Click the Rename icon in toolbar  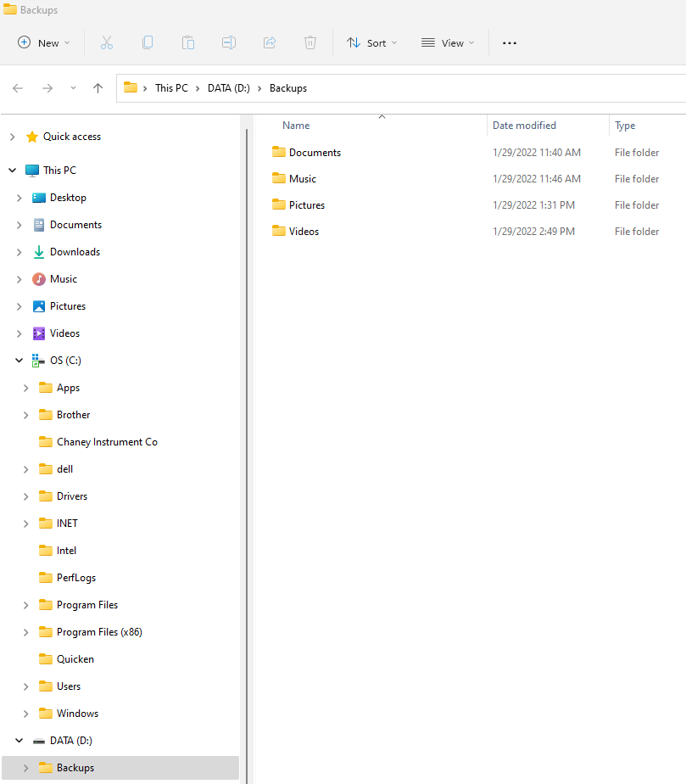point(229,43)
